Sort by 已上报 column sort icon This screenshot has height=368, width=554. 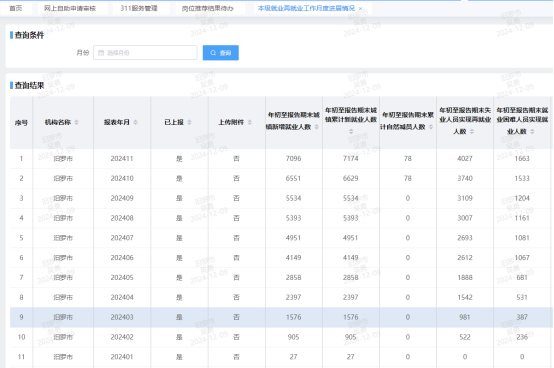click(x=189, y=122)
